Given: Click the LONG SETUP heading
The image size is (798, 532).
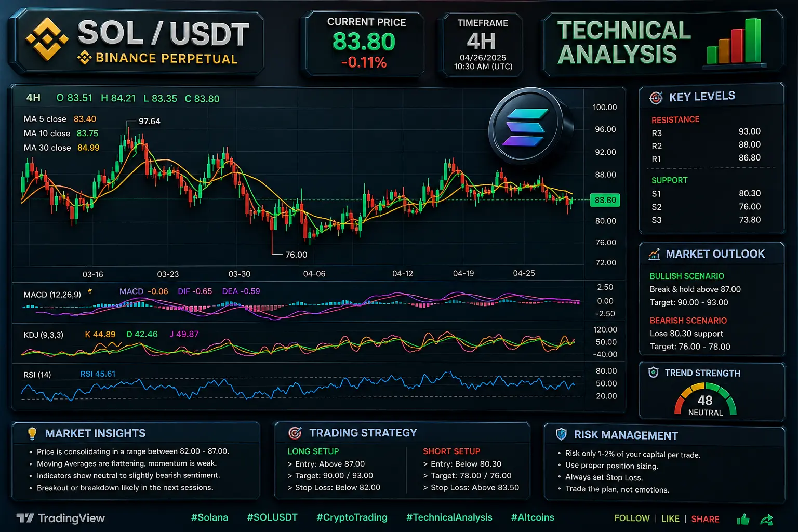Looking at the screenshot, I should click(313, 451).
